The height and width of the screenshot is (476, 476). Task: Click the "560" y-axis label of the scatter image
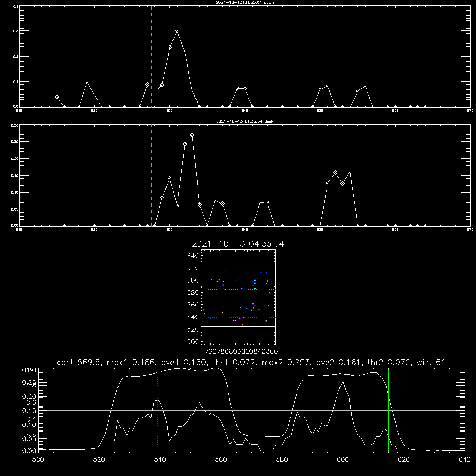click(193, 305)
